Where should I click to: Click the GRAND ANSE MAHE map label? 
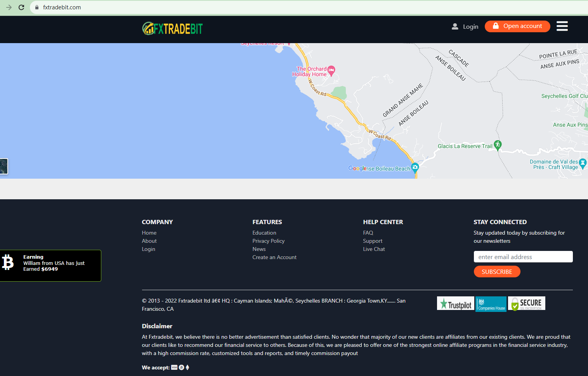[x=402, y=100]
